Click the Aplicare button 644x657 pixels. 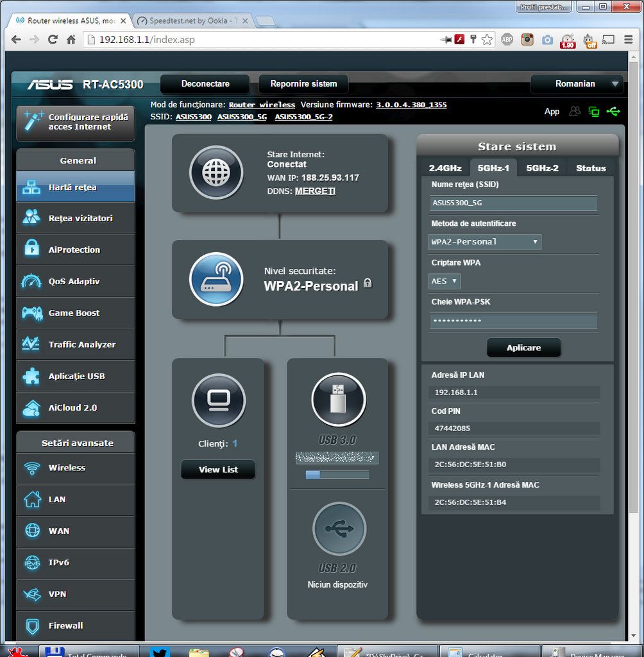pyautogui.click(x=524, y=348)
